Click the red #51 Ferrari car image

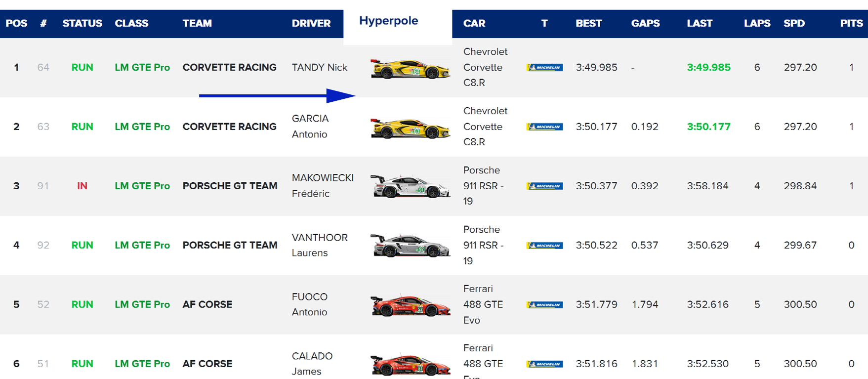point(410,365)
